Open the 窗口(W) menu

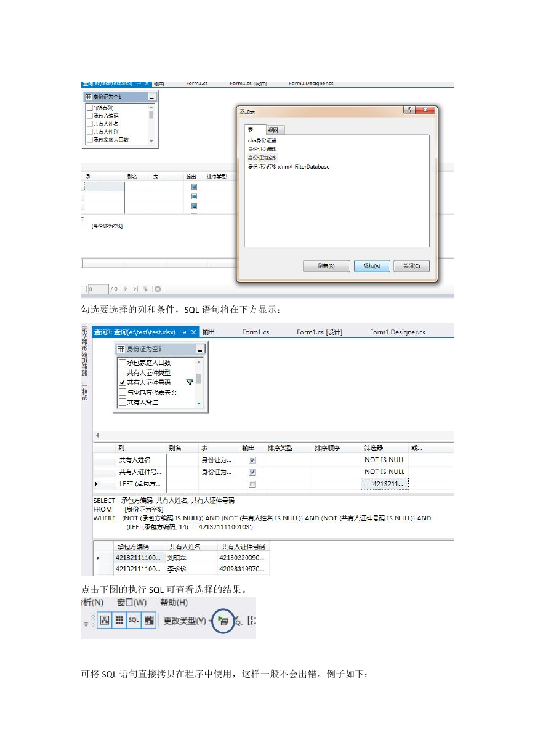[x=132, y=602]
